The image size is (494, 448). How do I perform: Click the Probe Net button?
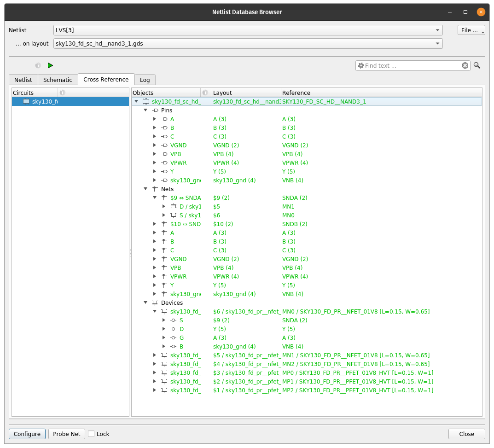[x=66, y=434]
